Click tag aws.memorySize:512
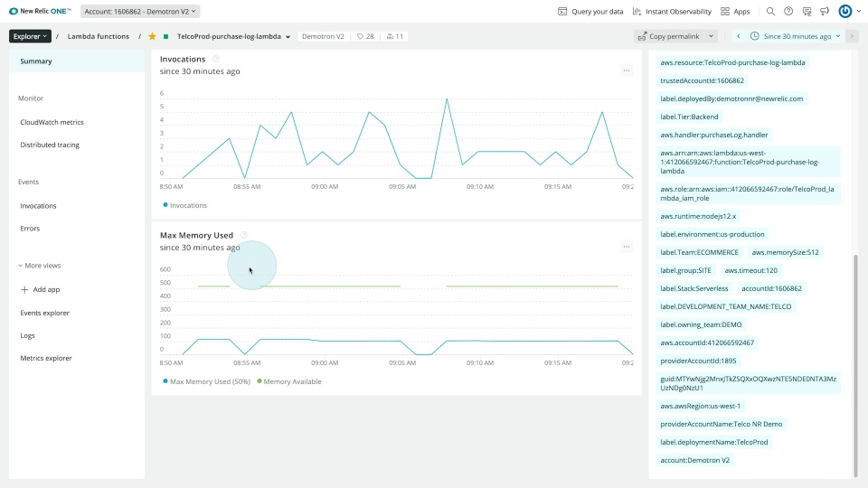The height and width of the screenshot is (488, 868). [x=785, y=252]
